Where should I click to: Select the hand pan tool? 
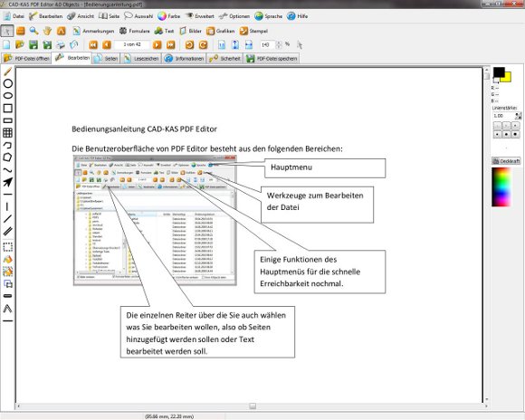[x=47, y=31]
